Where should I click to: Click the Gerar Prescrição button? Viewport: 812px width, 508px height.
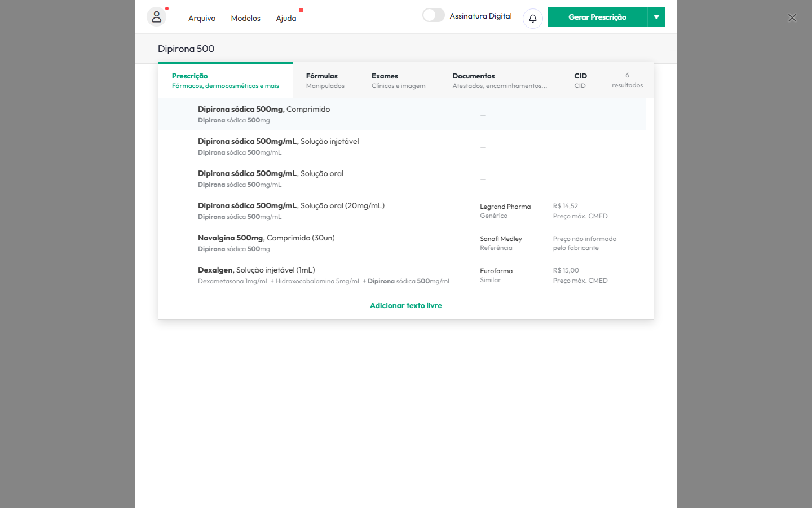click(597, 17)
